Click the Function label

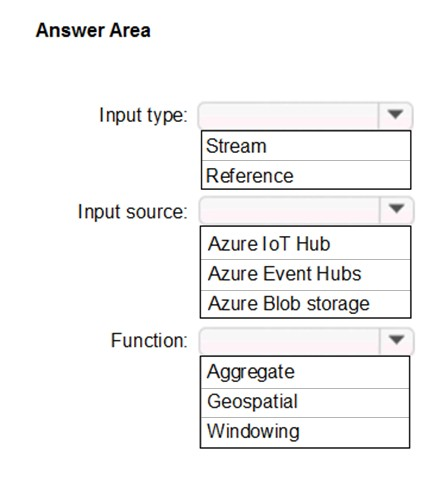[x=149, y=341]
